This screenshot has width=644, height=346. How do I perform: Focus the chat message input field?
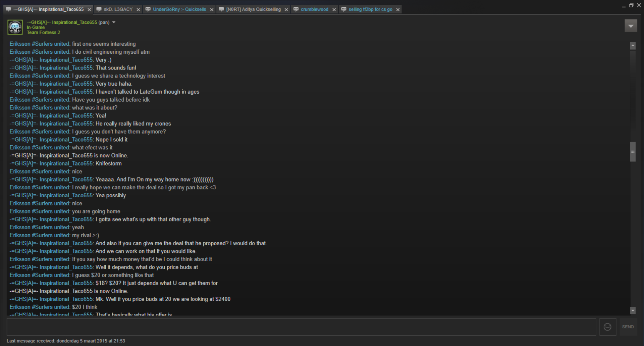(301, 327)
